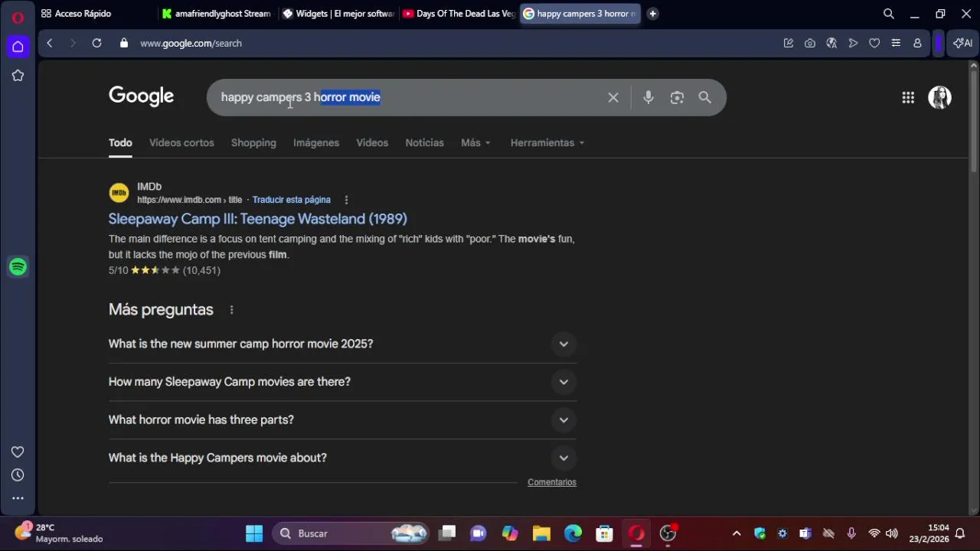The image size is (980, 551).
Task: Click the address bar URL
Action: pyautogui.click(x=191, y=44)
